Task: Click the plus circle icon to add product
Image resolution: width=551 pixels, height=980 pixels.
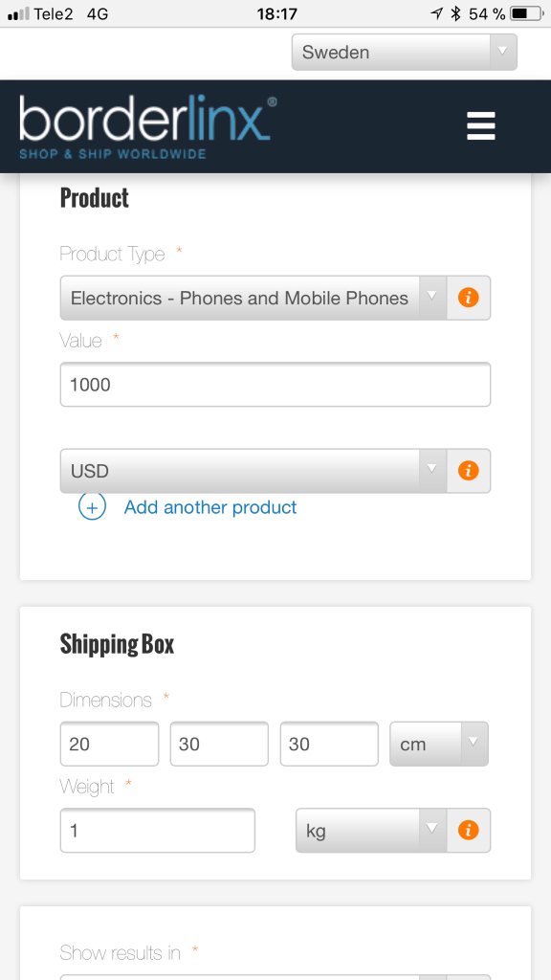Action: tap(92, 507)
